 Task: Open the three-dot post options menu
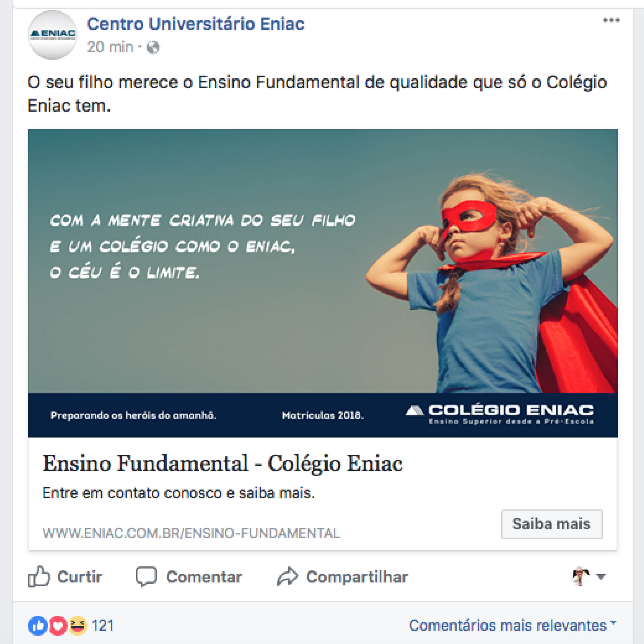coord(611,20)
